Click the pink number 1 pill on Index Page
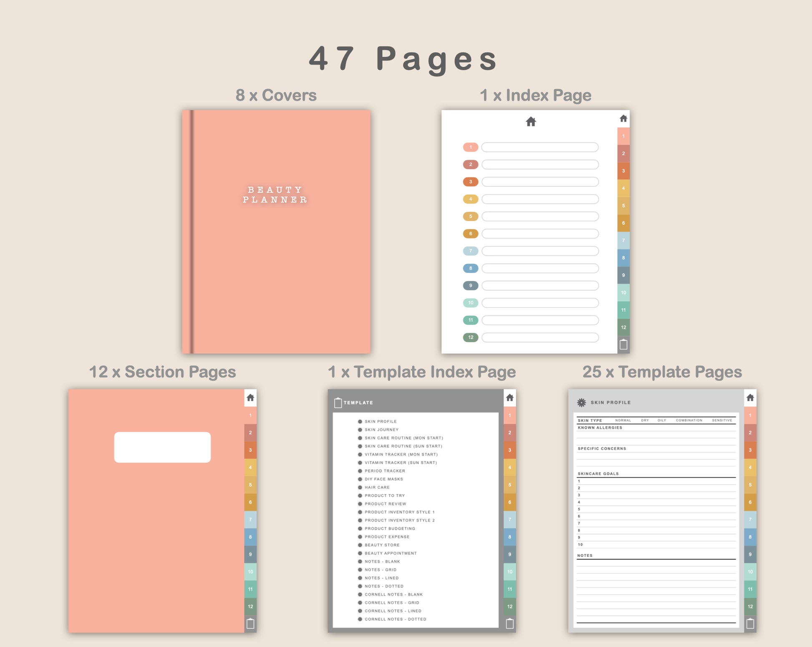 pos(471,147)
